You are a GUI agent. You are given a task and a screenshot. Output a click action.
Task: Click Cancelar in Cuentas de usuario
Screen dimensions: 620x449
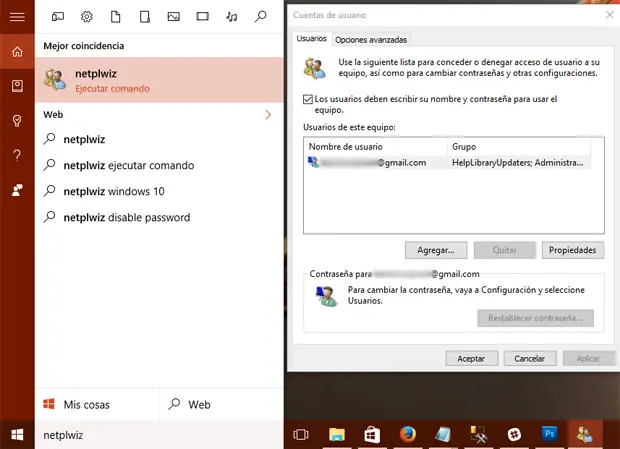click(x=530, y=358)
